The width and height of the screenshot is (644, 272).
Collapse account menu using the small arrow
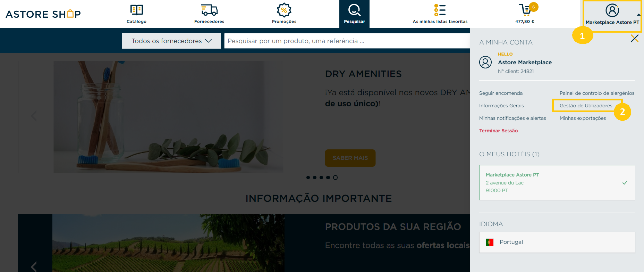(x=638, y=15)
